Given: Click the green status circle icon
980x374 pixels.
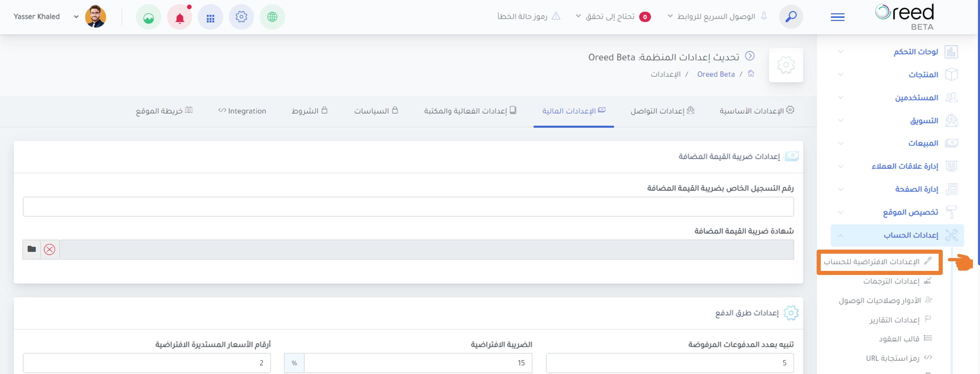Looking at the screenshot, I should [148, 17].
